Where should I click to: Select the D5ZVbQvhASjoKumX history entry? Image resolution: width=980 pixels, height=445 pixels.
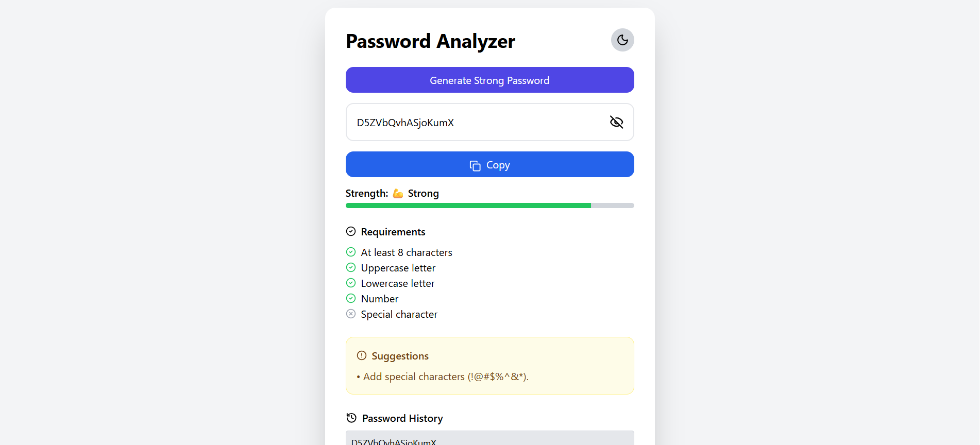click(489, 440)
